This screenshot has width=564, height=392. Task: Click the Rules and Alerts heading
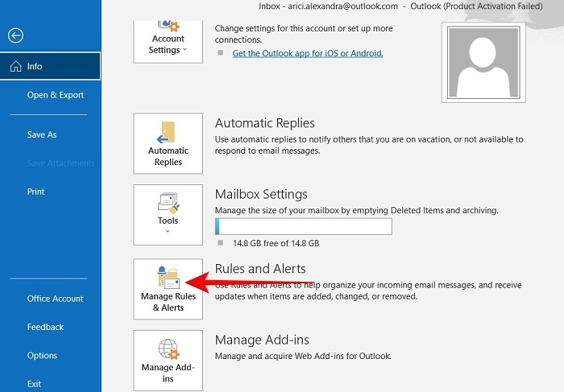pyautogui.click(x=260, y=268)
